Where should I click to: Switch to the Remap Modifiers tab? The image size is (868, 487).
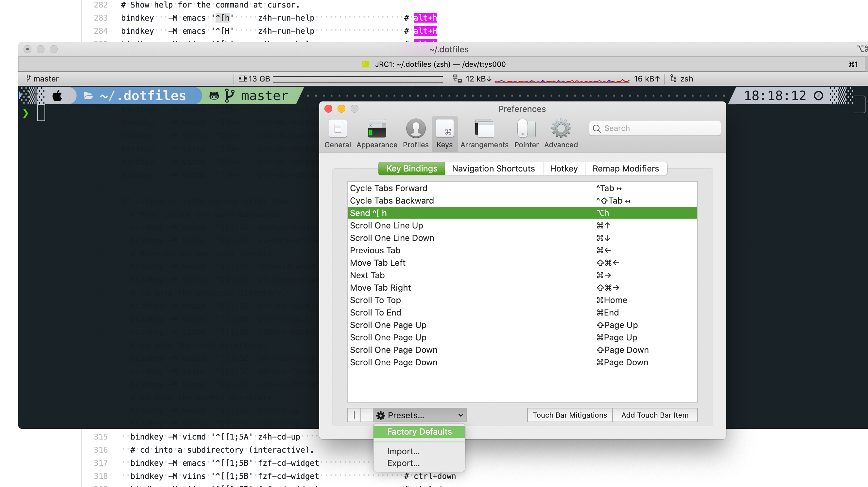click(626, 168)
